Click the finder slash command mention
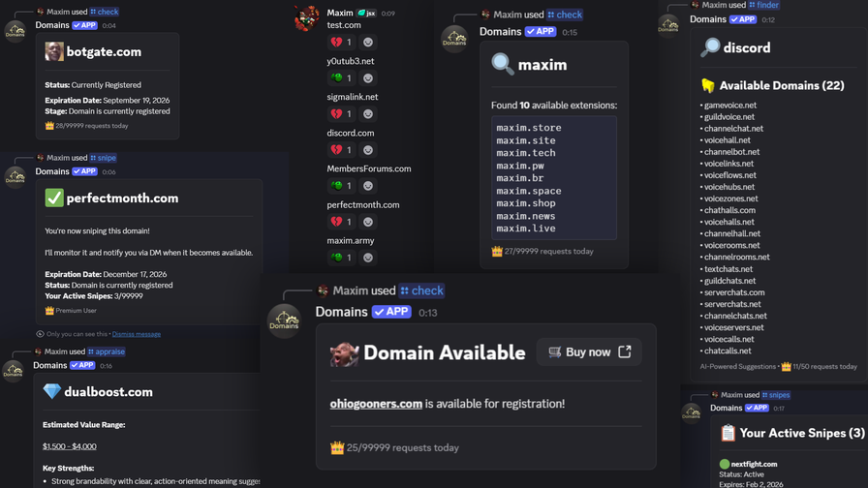868x488 pixels. pyautogui.click(x=763, y=5)
